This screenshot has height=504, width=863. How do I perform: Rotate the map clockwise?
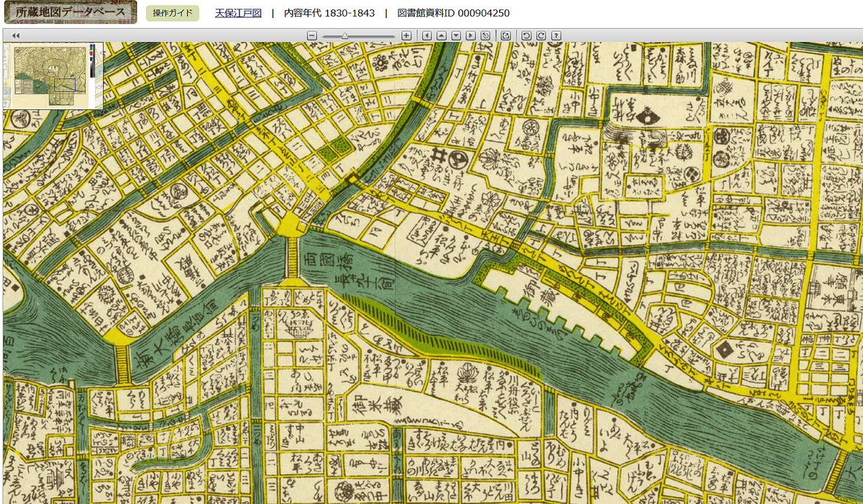[541, 35]
